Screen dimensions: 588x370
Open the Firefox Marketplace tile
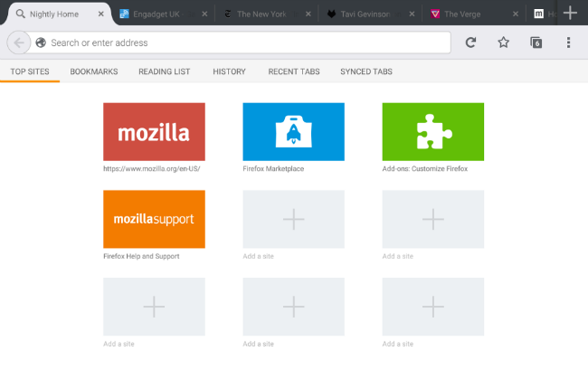(x=294, y=132)
